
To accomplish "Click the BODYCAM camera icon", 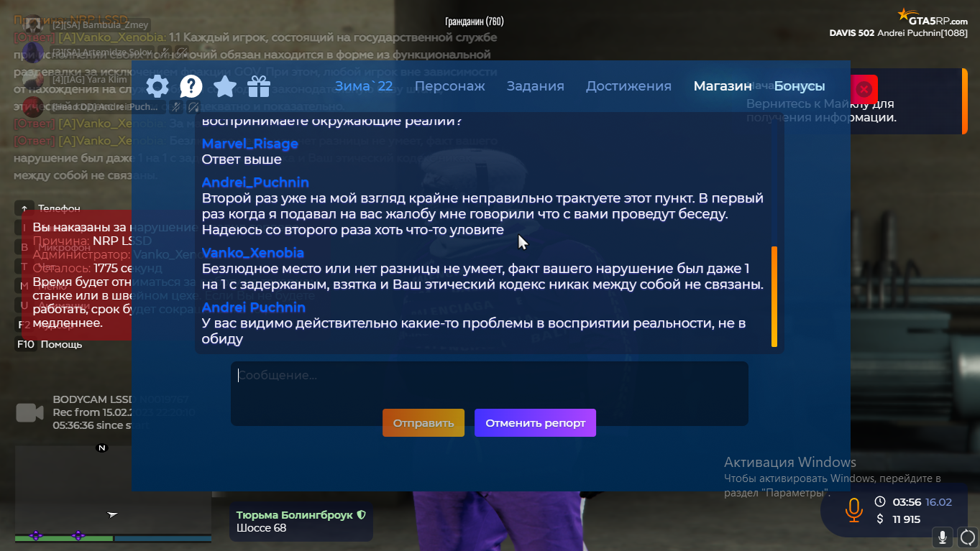I will pyautogui.click(x=29, y=412).
